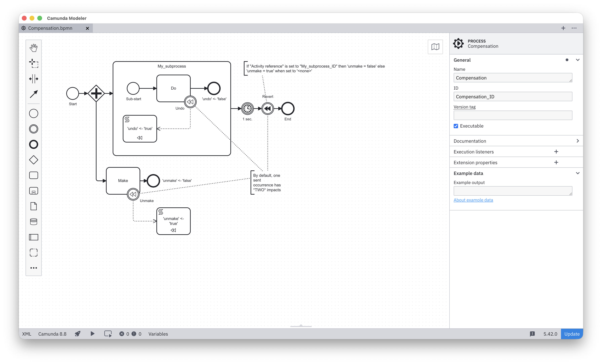Screen dimensions: 602x364
Task: Pick the gateway diamond in palette
Action: 33,160
